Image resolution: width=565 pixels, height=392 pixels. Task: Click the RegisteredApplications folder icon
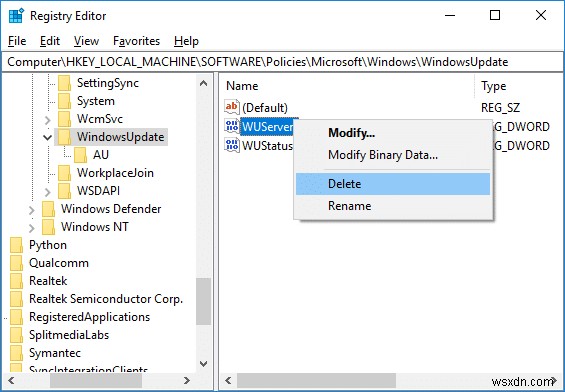coord(17,317)
